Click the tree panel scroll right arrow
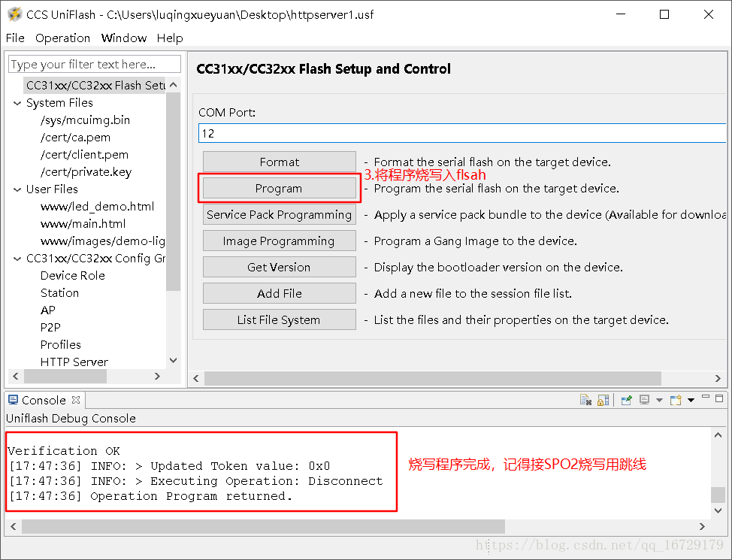Viewport: 732px width, 560px height. coord(157,376)
